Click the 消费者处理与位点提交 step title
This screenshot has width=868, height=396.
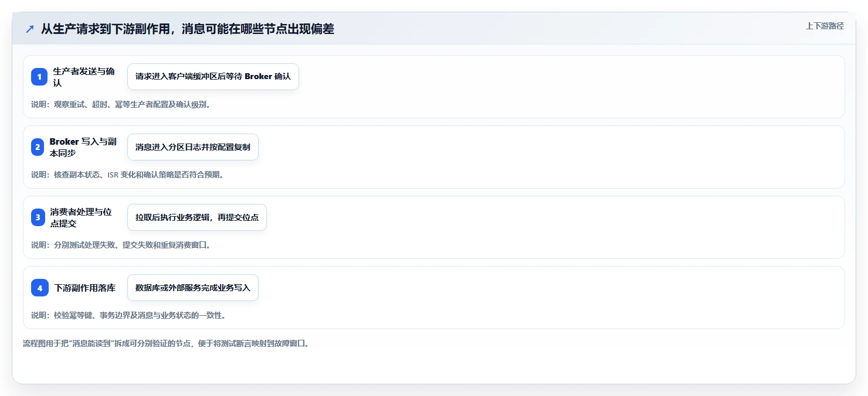pos(81,217)
